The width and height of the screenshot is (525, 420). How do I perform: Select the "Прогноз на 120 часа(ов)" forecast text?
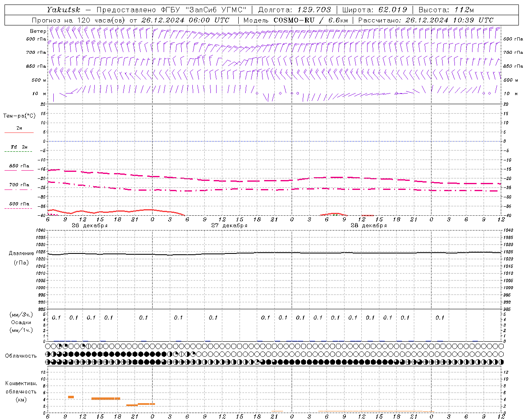click(x=79, y=20)
